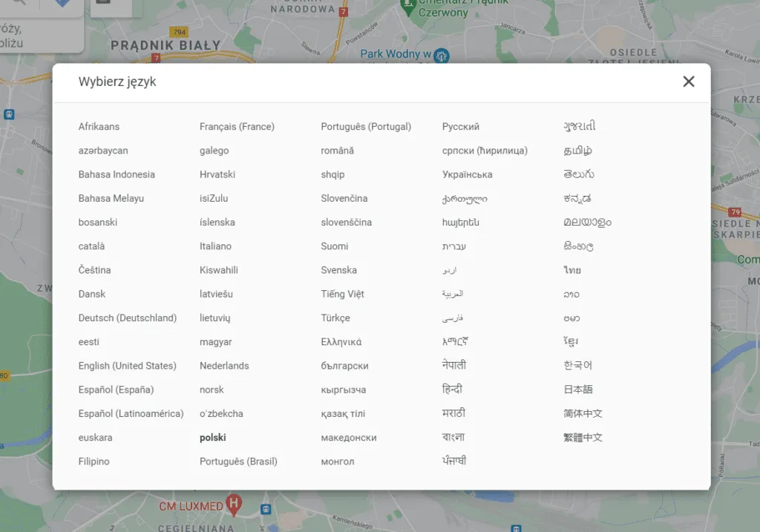This screenshot has height=532, width=760.
Task: Switch to Français (France)
Action: (x=236, y=126)
